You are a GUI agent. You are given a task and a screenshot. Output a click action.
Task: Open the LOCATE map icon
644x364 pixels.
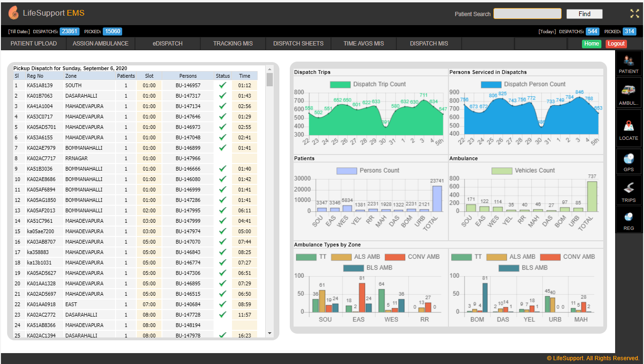point(628,128)
